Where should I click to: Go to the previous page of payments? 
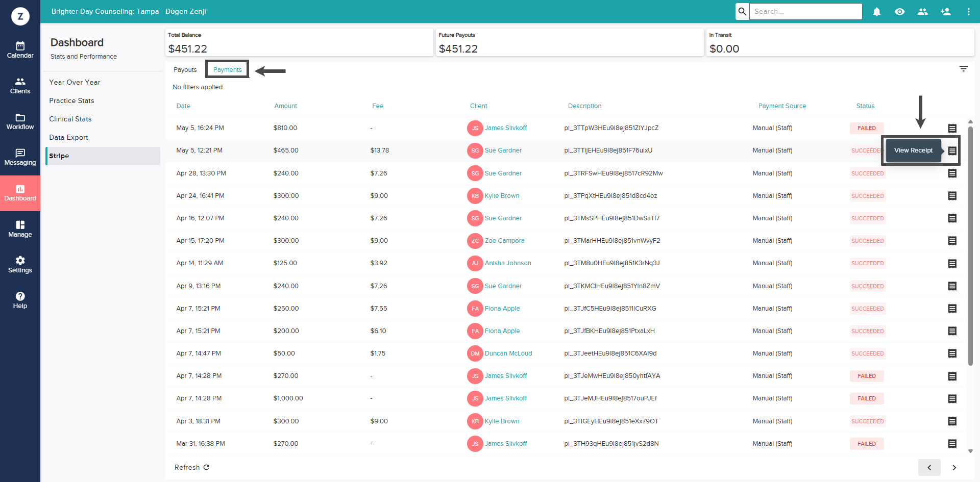pos(929,467)
